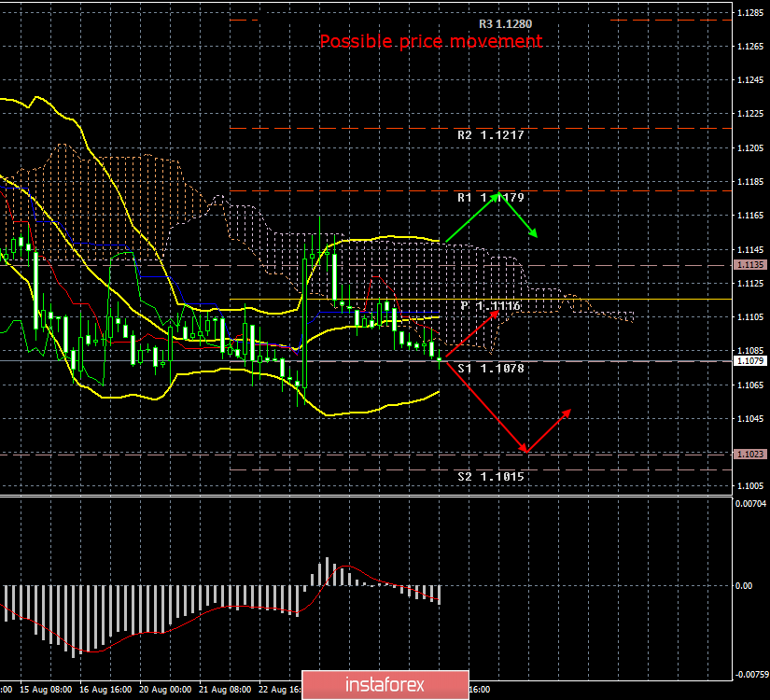The height and width of the screenshot is (700, 770).
Task: Click the 0.00704 indicator scale value
Action: [750, 503]
